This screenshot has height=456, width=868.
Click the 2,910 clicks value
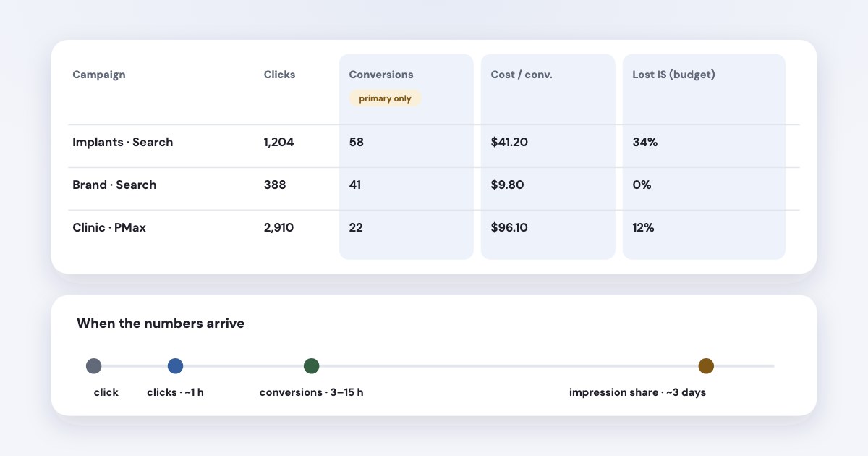tap(279, 227)
